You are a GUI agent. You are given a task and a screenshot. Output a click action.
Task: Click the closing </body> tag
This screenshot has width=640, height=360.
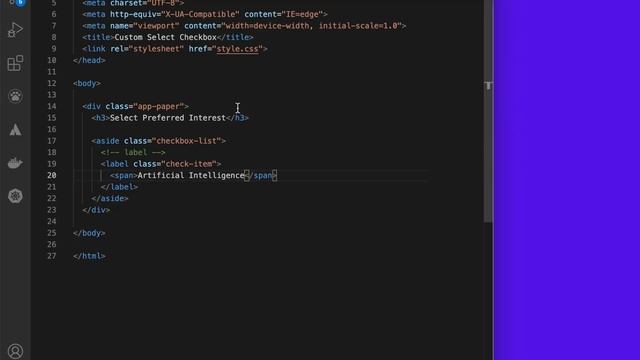click(x=89, y=233)
